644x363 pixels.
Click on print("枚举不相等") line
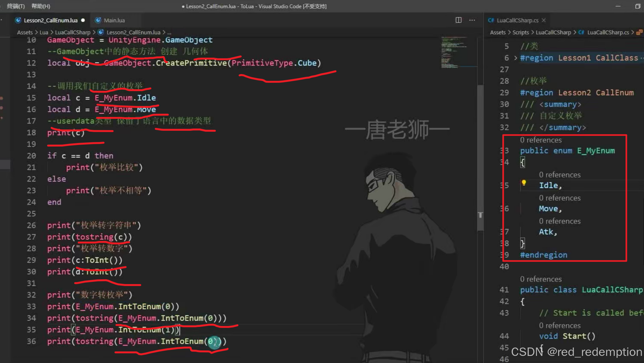109,191
